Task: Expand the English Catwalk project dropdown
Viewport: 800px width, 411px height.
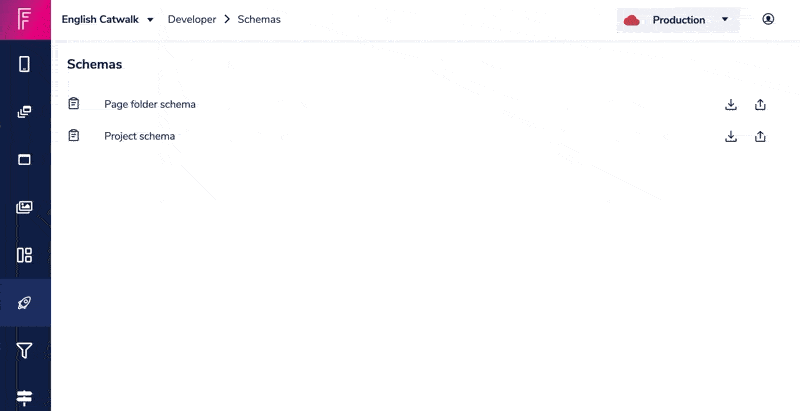Action: pyautogui.click(x=108, y=19)
